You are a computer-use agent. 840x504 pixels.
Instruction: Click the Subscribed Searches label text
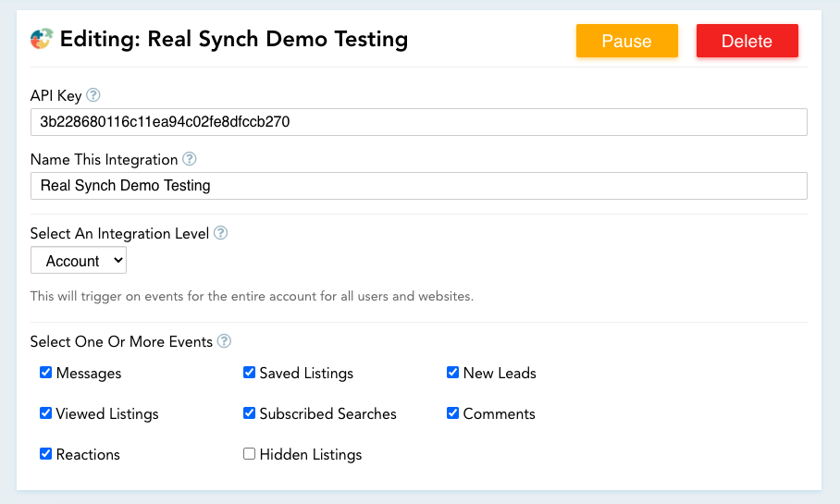coord(327,414)
